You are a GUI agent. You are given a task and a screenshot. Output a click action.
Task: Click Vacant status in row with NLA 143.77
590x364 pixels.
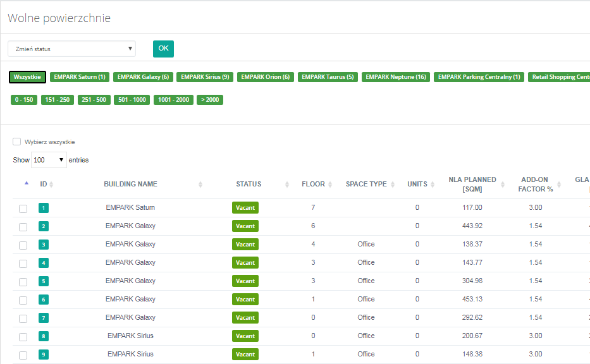245,263
